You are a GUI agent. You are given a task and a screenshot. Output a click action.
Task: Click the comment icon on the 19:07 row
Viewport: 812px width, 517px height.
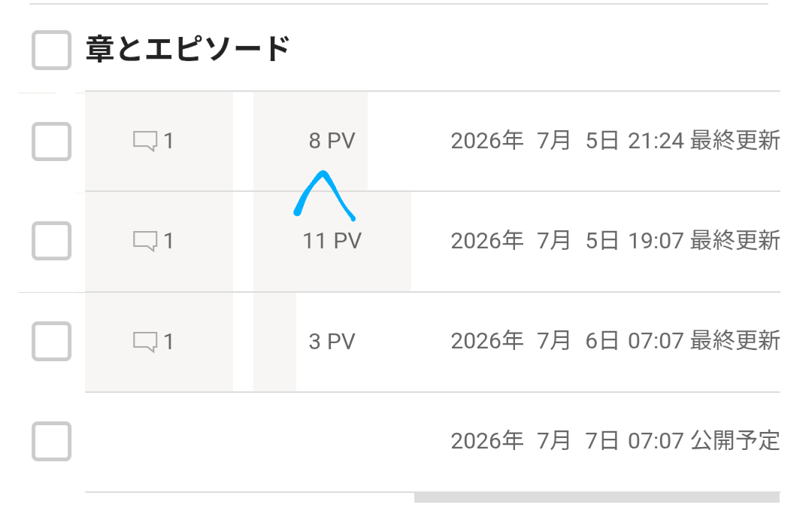click(x=145, y=241)
